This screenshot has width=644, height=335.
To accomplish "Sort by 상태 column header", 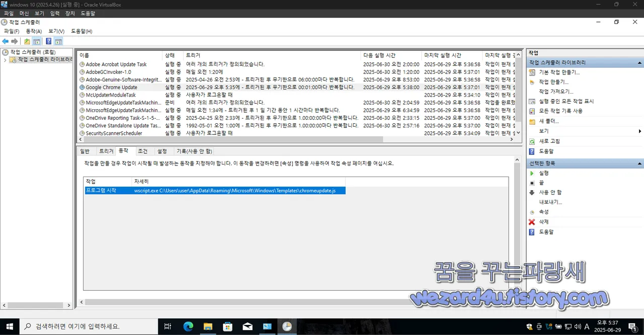I will point(173,55).
